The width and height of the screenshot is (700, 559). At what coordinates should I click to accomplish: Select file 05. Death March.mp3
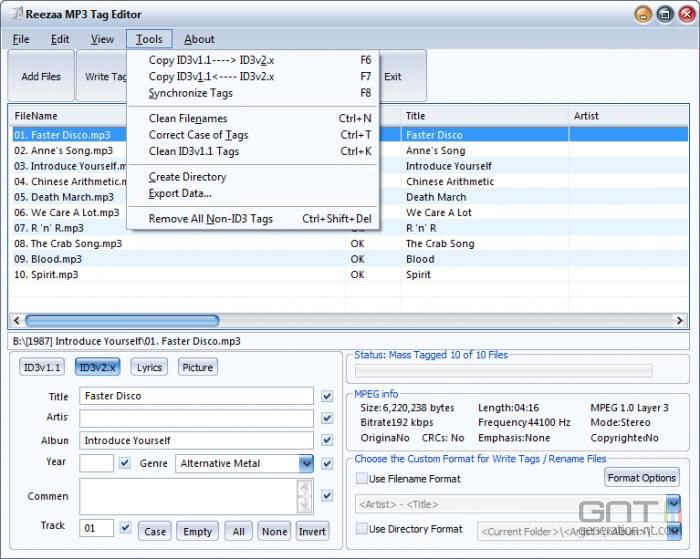(x=64, y=197)
